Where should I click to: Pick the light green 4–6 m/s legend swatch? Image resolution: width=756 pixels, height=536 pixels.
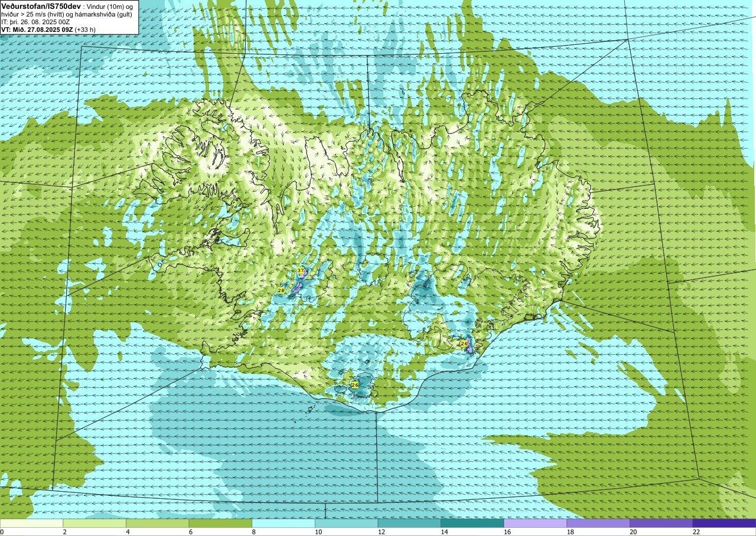[x=158, y=523]
